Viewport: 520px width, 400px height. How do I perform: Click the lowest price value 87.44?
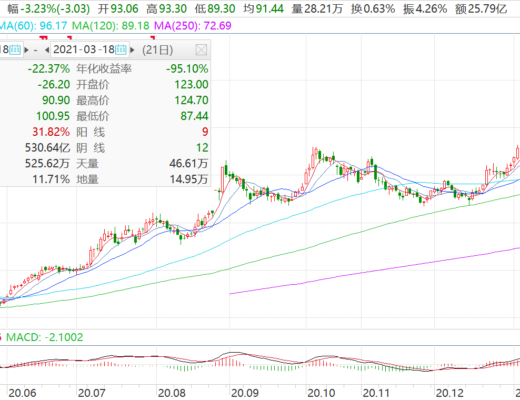(x=194, y=116)
